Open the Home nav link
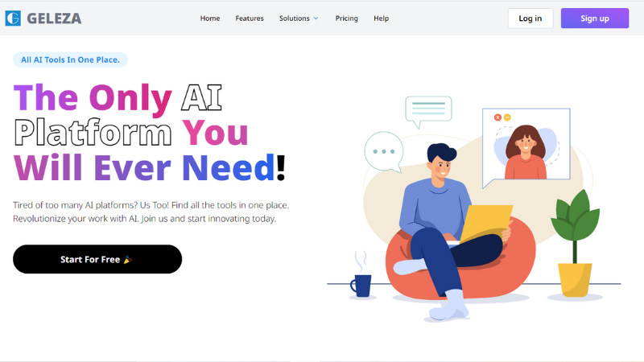 pos(210,19)
